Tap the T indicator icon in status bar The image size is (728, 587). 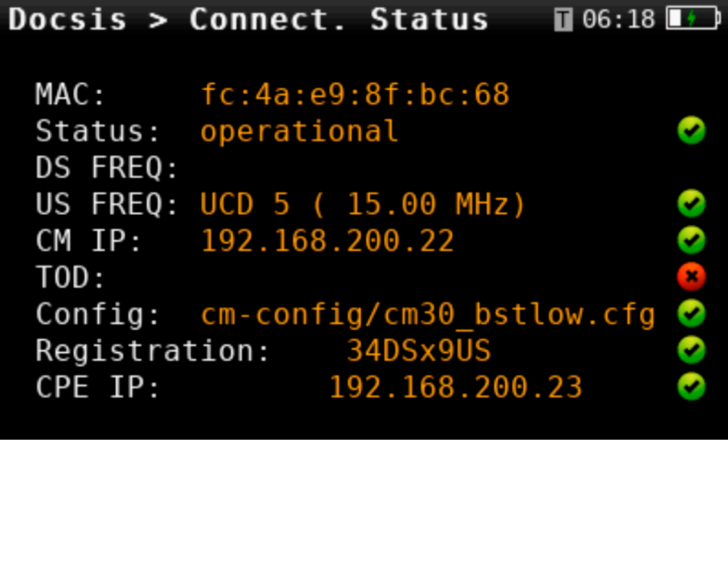563,20
